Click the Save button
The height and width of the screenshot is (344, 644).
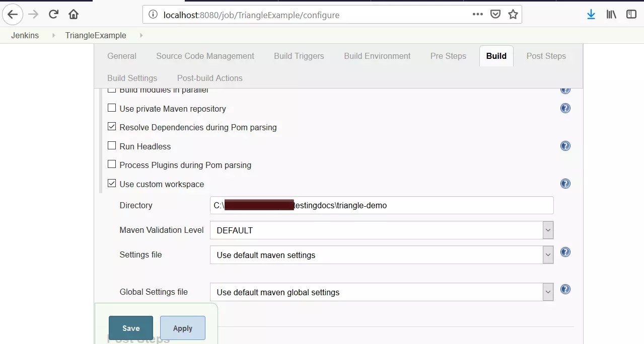130,327
